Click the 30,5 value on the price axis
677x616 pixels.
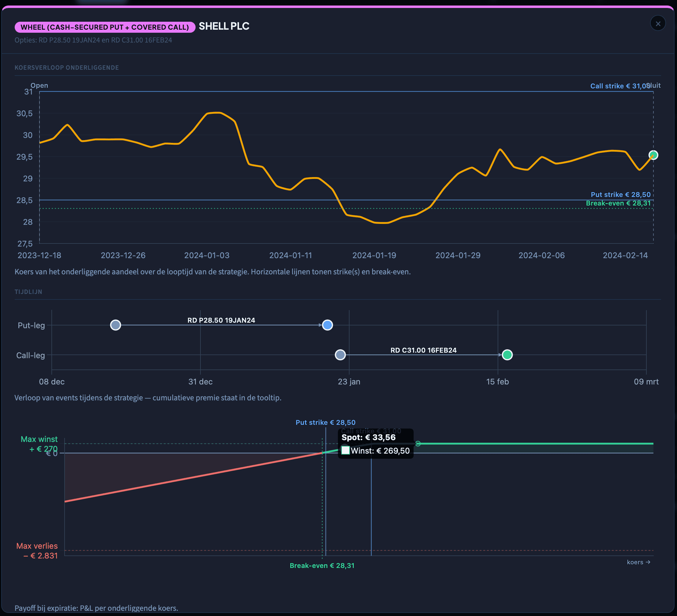[x=24, y=113]
